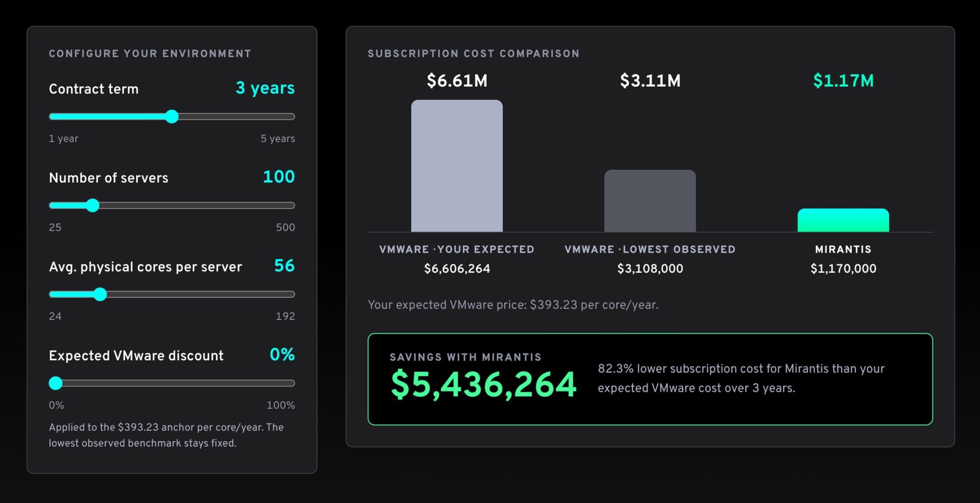Screen dimensions: 980x503
Task: Click the '1 year' minimum label
Action: 64,138
